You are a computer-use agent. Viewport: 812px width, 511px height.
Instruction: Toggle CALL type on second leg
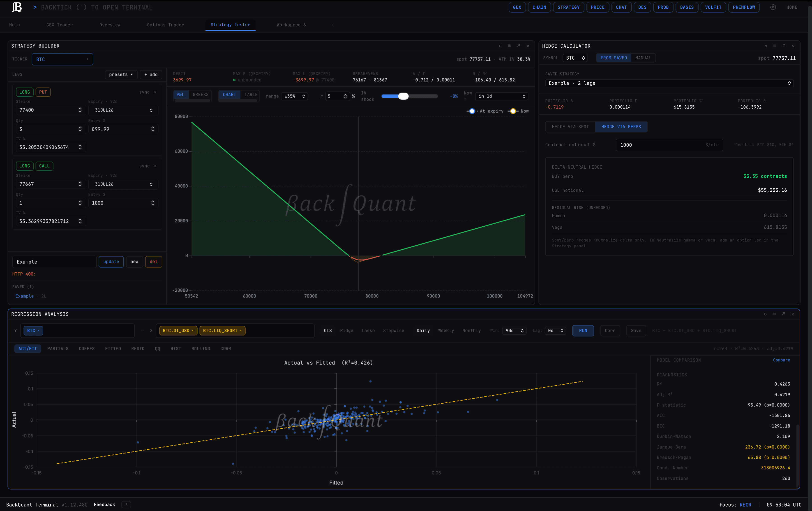pyautogui.click(x=44, y=166)
